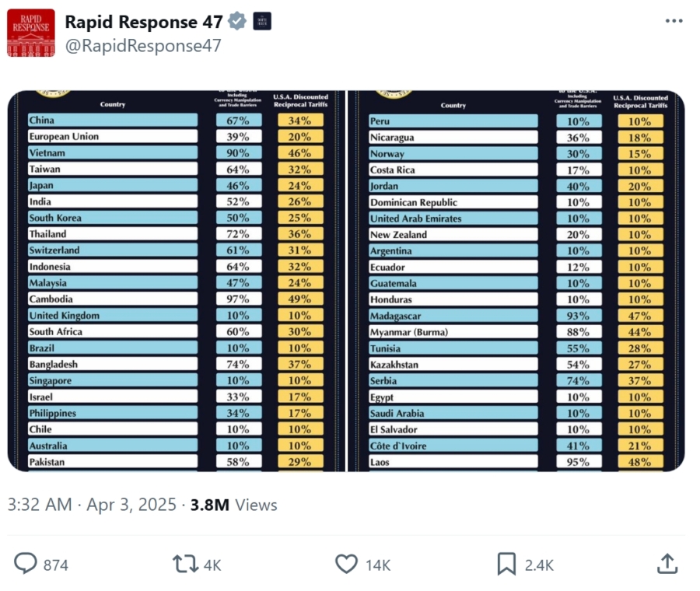700x591 pixels.
Task: Click China's yellow 34% tariff cell in the image
Action: 300,121
